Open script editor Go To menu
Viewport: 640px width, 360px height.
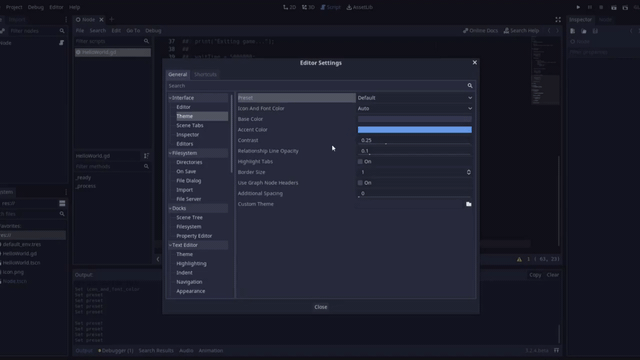[133, 31]
